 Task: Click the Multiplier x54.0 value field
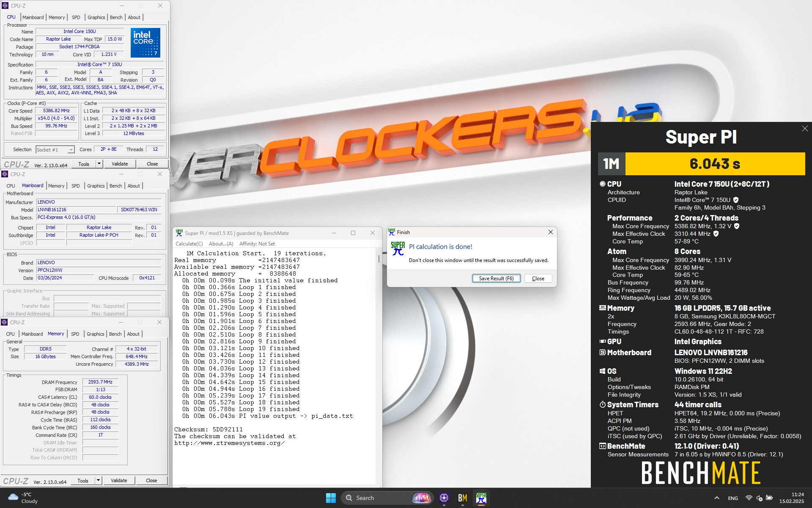coord(56,118)
